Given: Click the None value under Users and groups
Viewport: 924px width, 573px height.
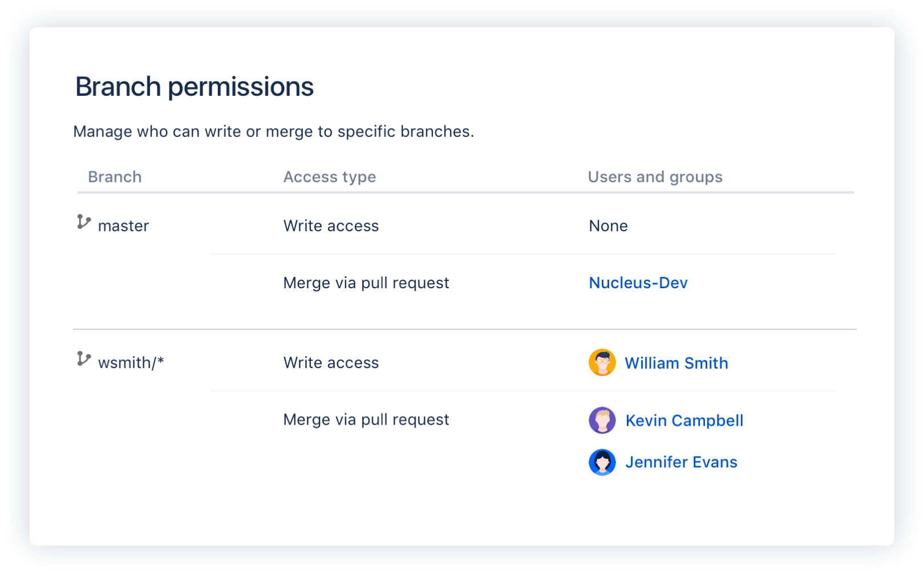Looking at the screenshot, I should pyautogui.click(x=608, y=226).
